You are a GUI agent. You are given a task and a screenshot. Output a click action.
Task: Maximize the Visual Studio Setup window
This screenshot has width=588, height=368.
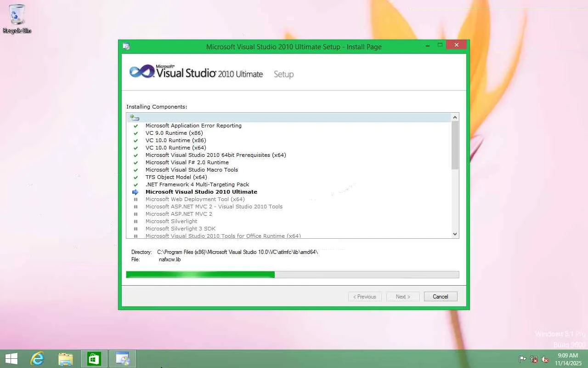tap(440, 45)
